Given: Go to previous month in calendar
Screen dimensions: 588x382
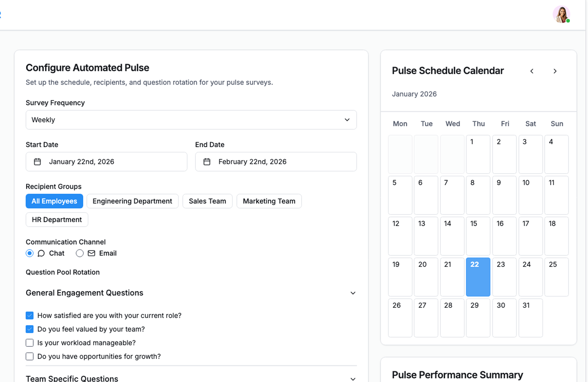Looking at the screenshot, I should pyautogui.click(x=532, y=71).
